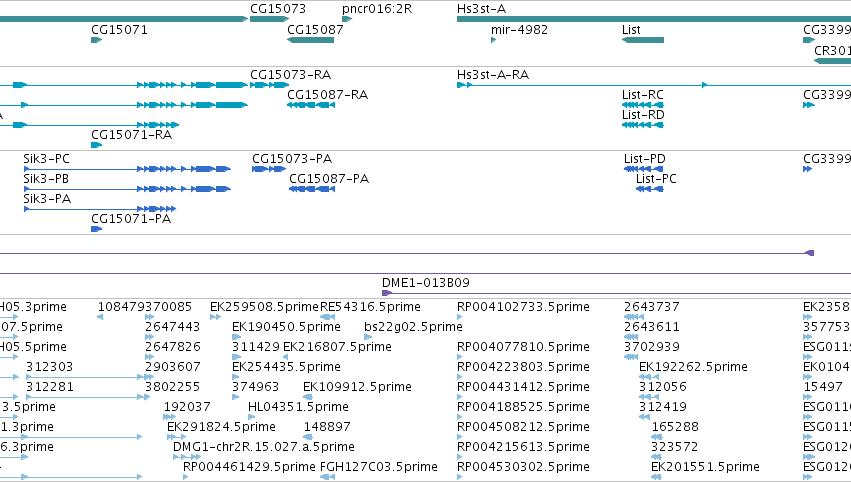Screen dimensions: 851x482
Task: Click the CG15073-PA protein label
Action: pos(292,158)
